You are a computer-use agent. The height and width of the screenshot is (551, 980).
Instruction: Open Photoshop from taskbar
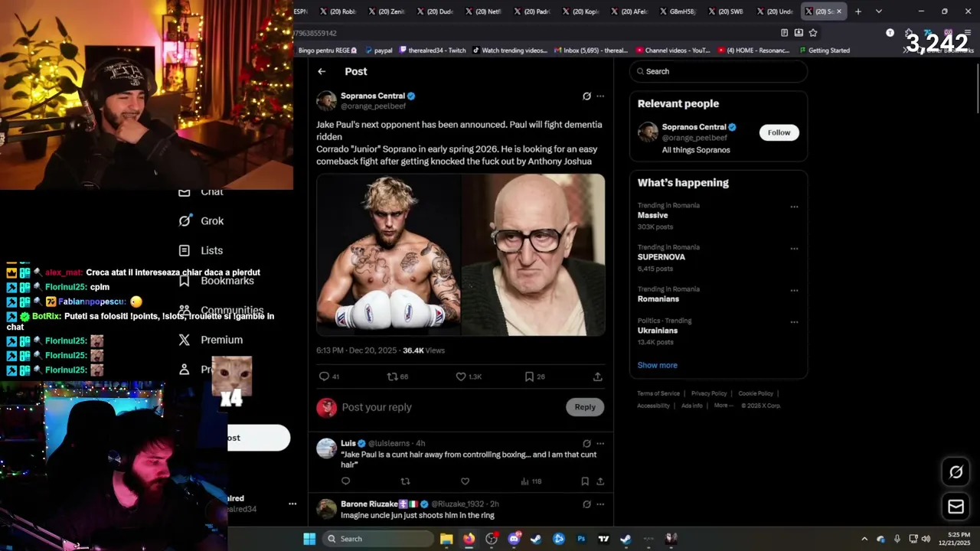tap(581, 539)
